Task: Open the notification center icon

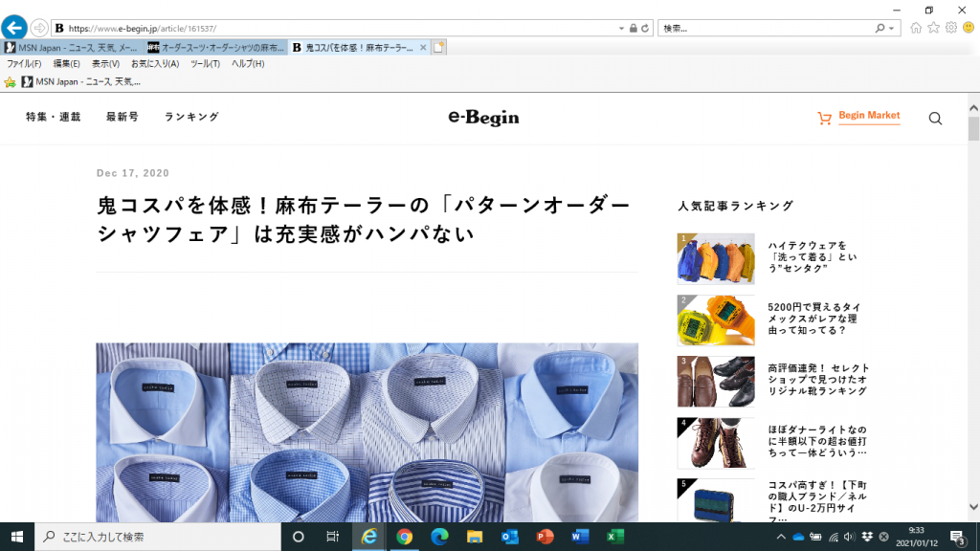Action: click(958, 537)
